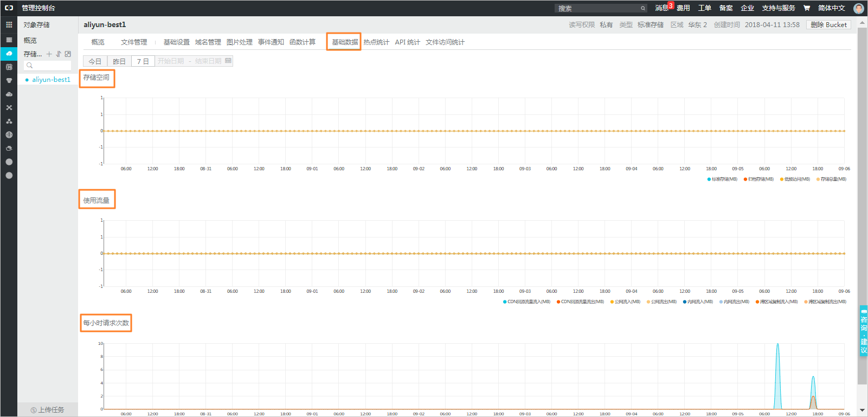Click the vertical page scrollbar thumb
Viewport: 868px width, 417px height.
click(862, 206)
